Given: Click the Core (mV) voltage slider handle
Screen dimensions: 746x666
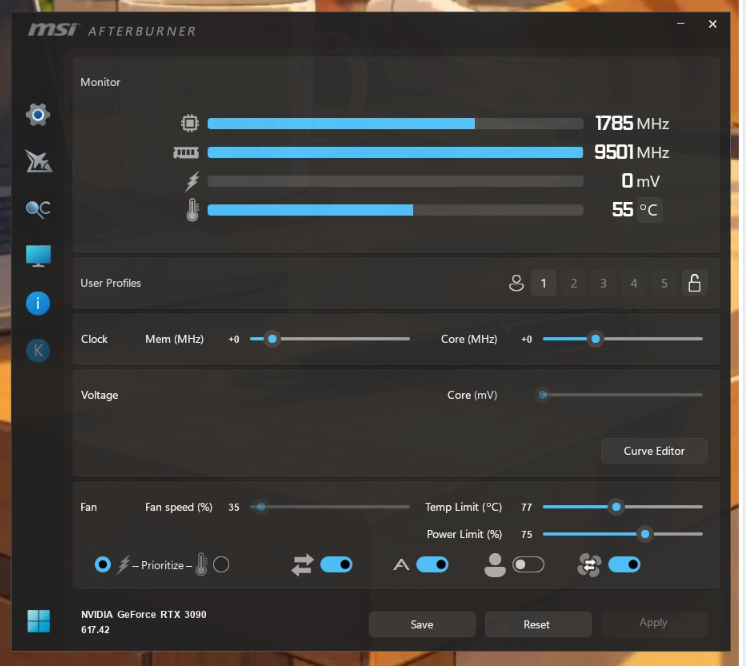Looking at the screenshot, I should 543,395.
